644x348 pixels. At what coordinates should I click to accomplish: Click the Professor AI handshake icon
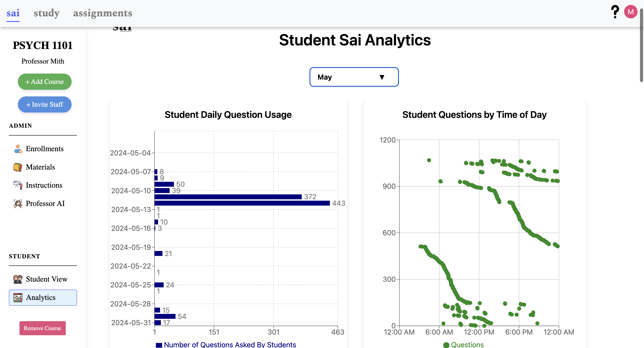pos(18,204)
